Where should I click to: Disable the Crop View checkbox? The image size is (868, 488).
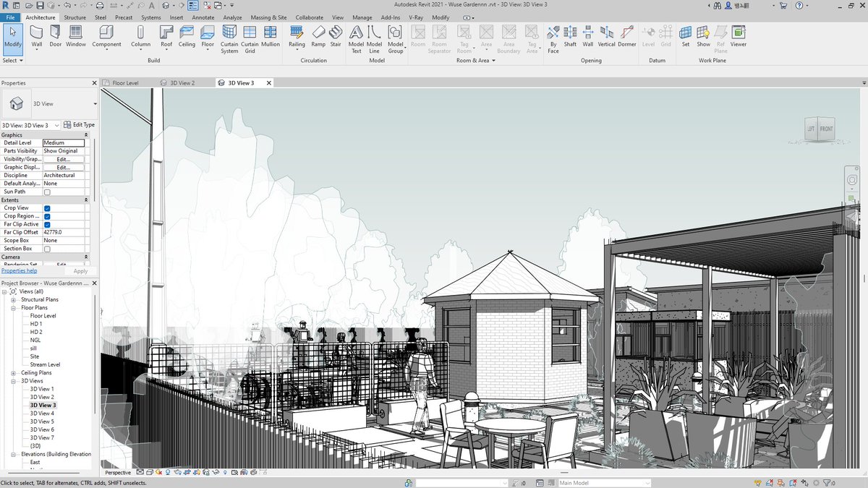[x=47, y=208]
